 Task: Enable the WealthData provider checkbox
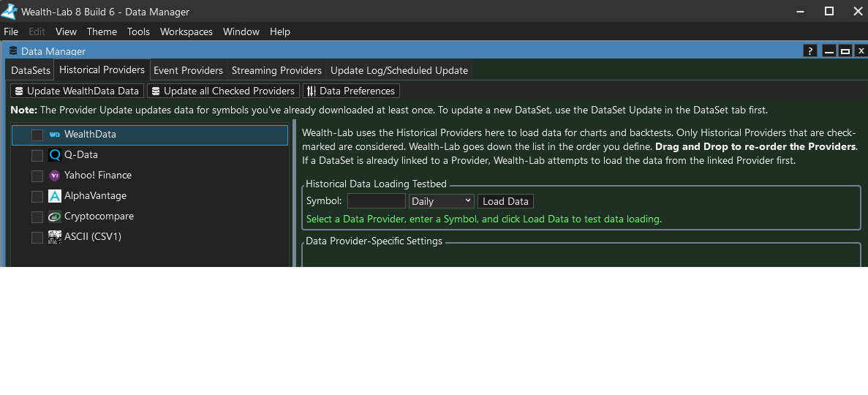pyautogui.click(x=37, y=135)
